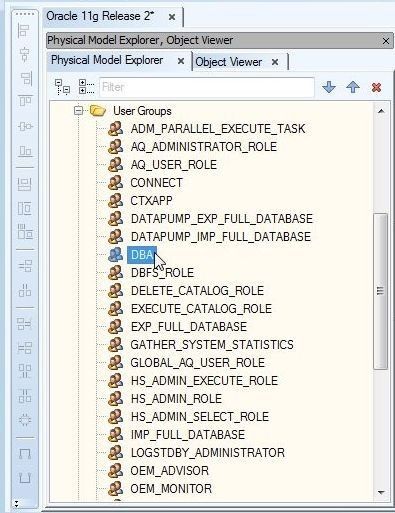The width and height of the screenshot is (395, 513).
Task: Select AQ_USER_ROLE group
Action: pyautogui.click(x=174, y=165)
